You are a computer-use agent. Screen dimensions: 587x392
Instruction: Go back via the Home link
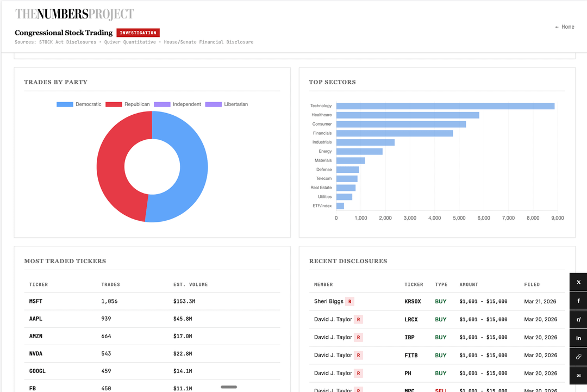pyautogui.click(x=565, y=27)
